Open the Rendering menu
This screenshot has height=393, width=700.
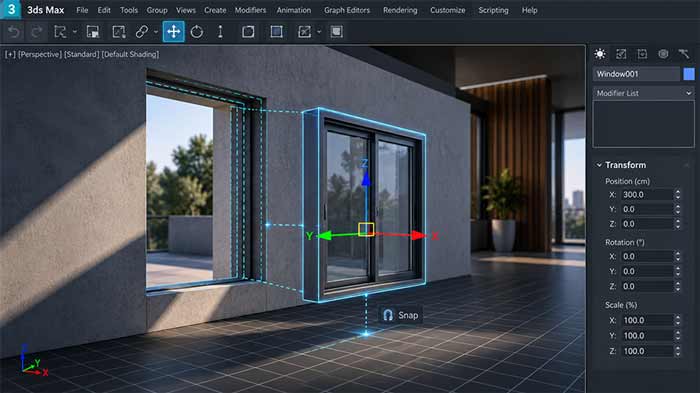[400, 10]
